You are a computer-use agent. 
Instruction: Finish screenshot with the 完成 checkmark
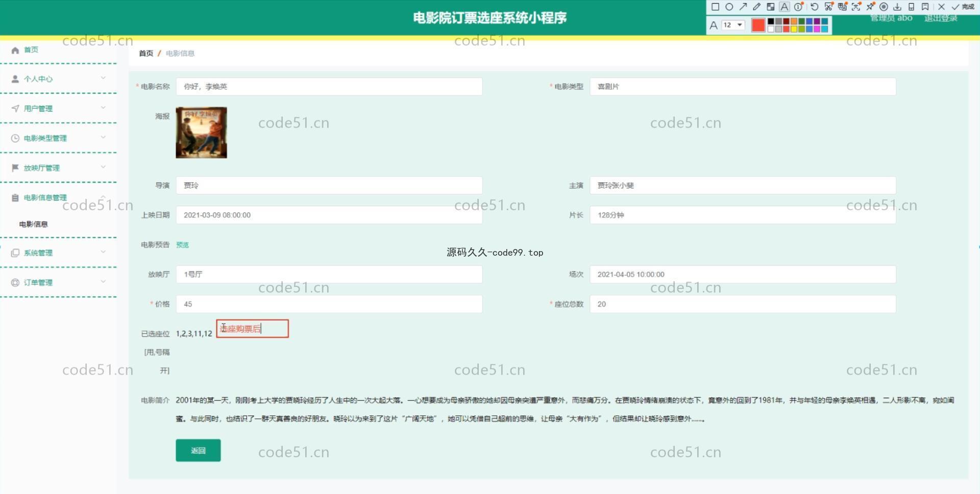point(963,7)
